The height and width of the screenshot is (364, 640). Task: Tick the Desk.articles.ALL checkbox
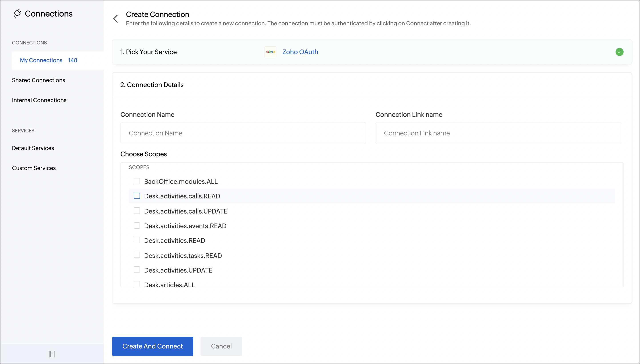point(137,284)
